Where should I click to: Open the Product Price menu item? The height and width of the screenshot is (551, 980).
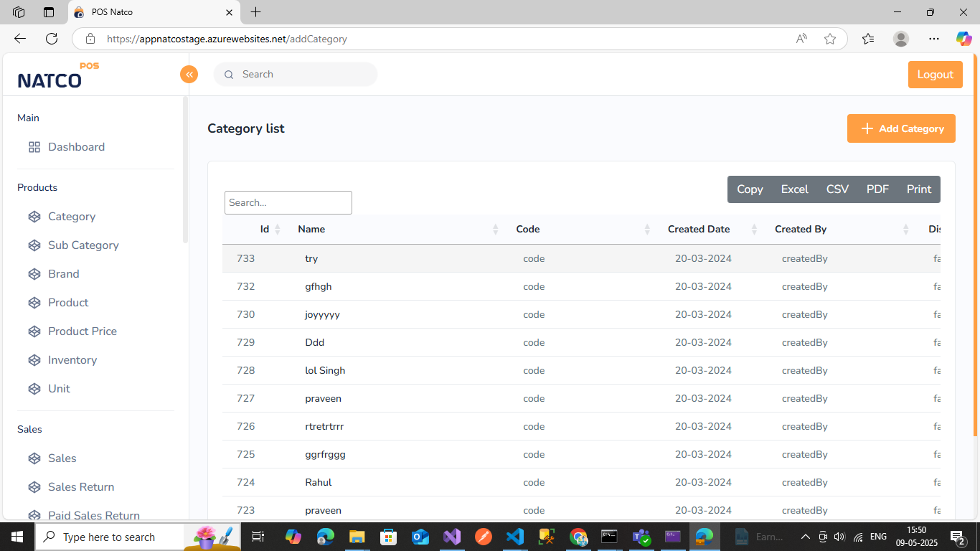click(83, 331)
